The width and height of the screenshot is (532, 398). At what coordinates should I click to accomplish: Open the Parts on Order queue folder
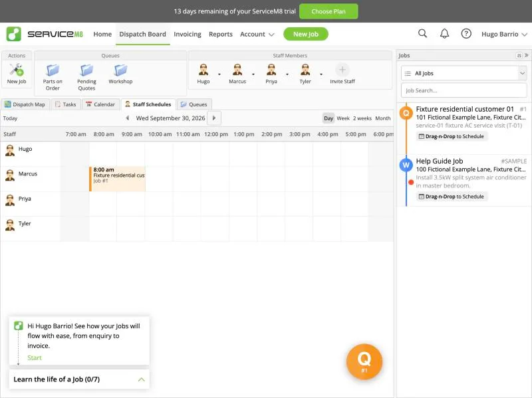coord(53,70)
